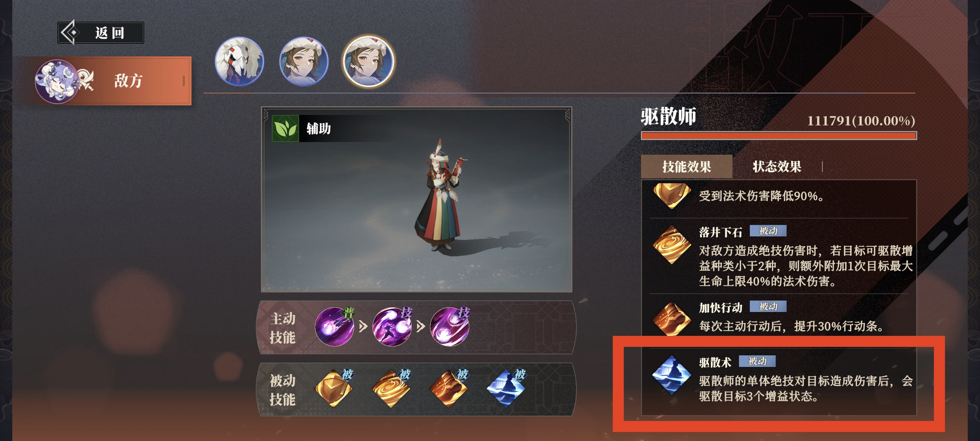
Task: Open the 技能效果 tab
Action: tap(686, 167)
